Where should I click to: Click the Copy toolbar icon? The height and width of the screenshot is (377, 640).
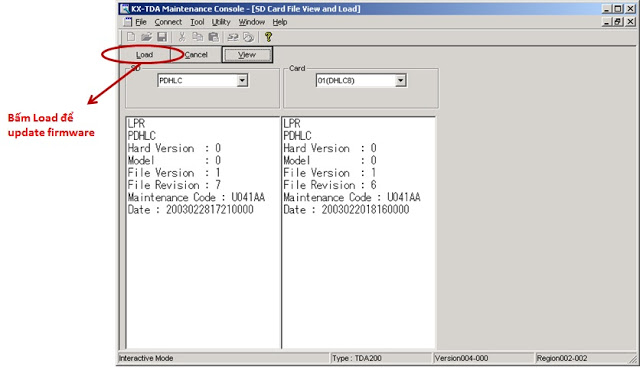198,37
